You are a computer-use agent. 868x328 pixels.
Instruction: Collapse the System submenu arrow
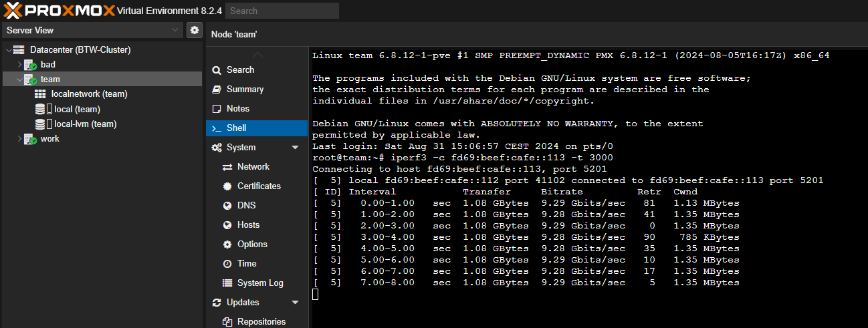295,148
